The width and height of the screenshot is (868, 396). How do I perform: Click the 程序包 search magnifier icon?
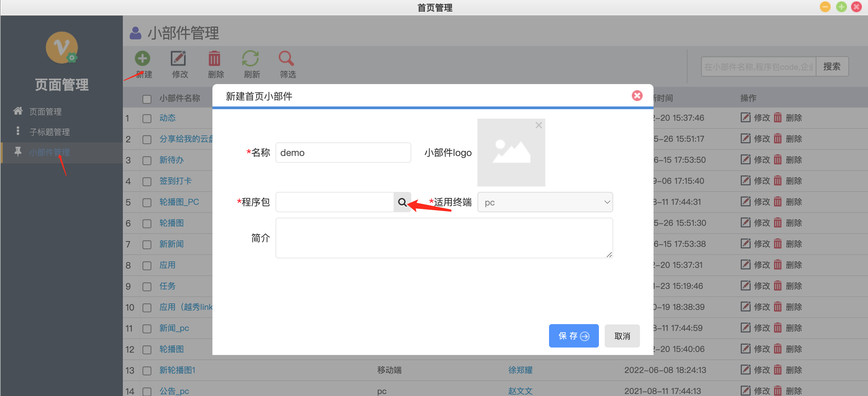coord(402,202)
